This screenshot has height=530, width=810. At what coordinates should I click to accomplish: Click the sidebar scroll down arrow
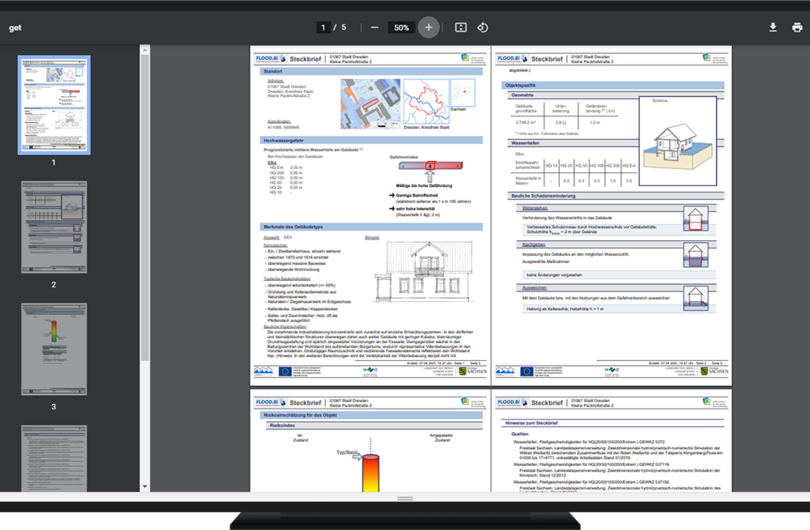[x=145, y=486]
